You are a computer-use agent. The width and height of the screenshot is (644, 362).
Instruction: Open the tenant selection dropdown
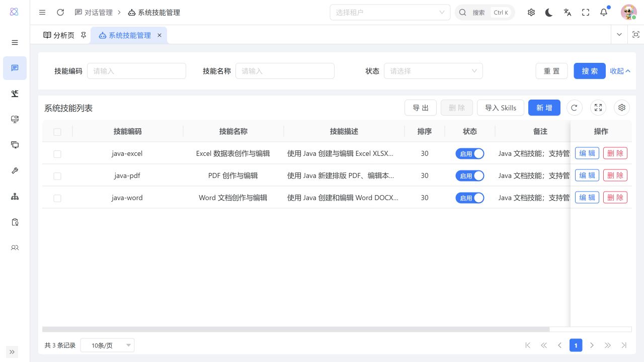(x=390, y=13)
